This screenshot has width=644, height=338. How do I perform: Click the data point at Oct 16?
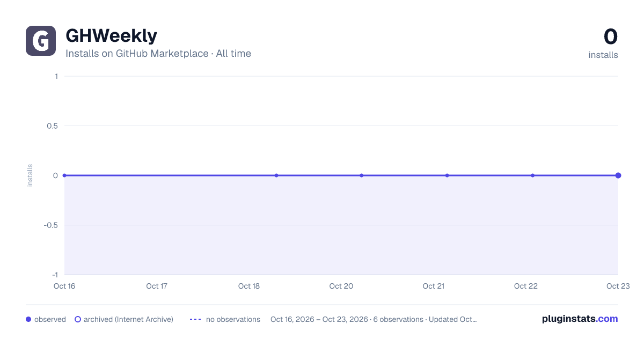click(64, 175)
